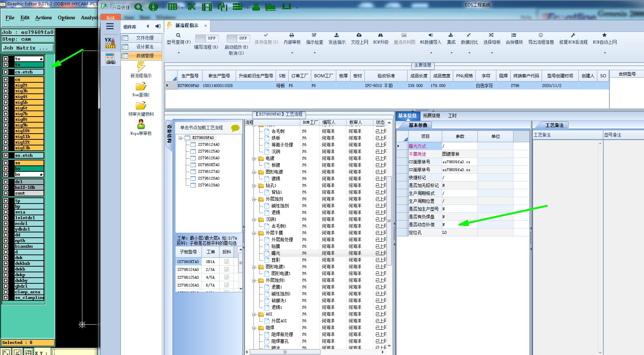Toggle 投料 checkbox for 0S7960KTA0 row
The height and width of the screenshot is (355, 644).
pos(226,262)
